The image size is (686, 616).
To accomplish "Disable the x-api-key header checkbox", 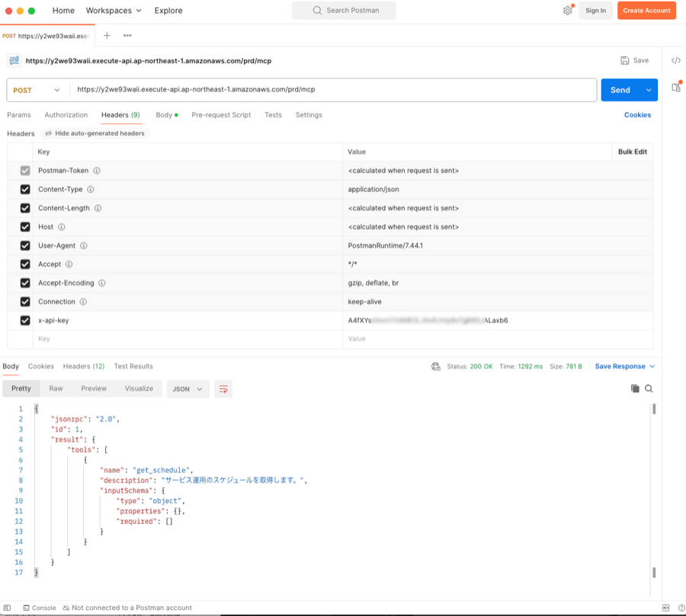I will coord(25,321).
